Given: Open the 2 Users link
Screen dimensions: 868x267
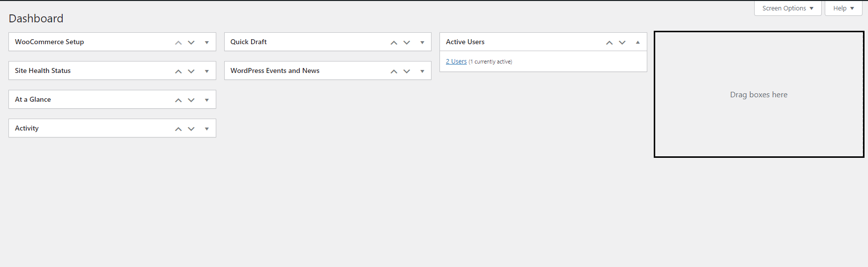Looking at the screenshot, I should click(456, 62).
